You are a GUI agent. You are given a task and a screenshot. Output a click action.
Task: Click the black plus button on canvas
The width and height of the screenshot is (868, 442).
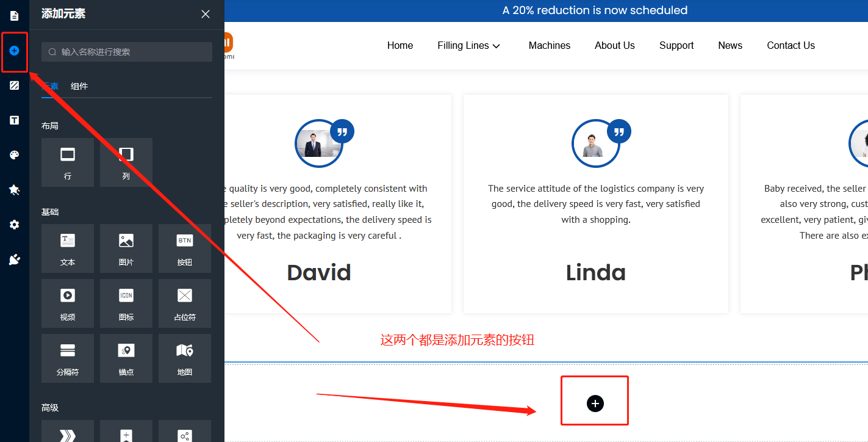click(595, 403)
